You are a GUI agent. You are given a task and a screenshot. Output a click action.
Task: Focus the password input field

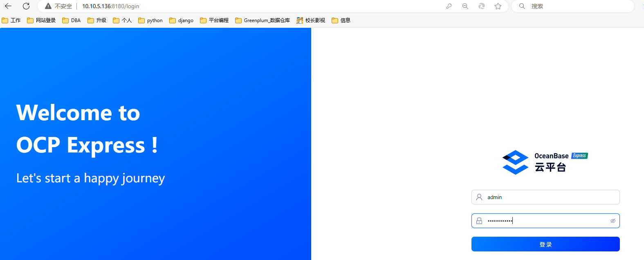pos(545,221)
